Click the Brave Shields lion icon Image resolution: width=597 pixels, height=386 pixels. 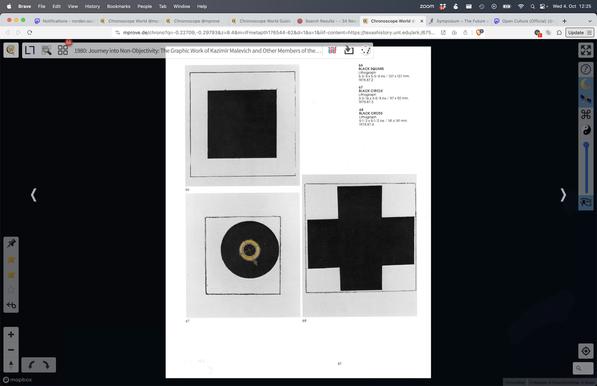pyautogui.click(x=480, y=33)
